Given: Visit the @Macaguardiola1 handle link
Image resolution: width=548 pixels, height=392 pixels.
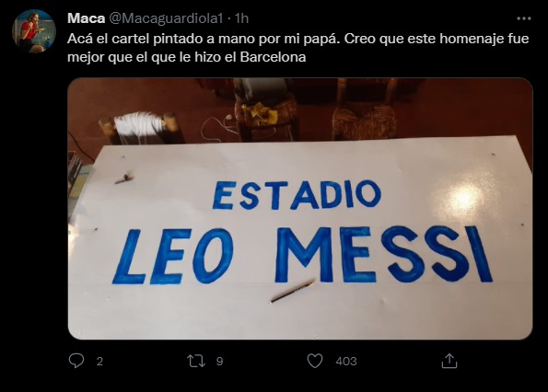Looking at the screenshot, I should point(166,18).
